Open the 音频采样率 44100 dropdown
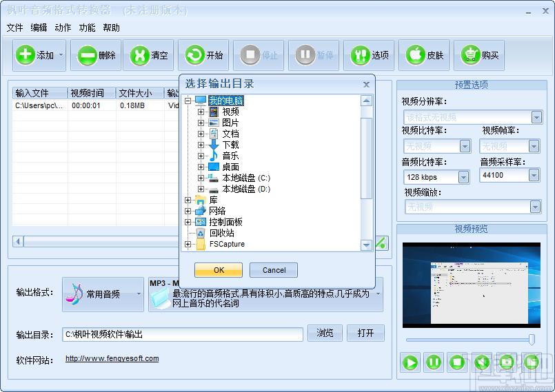 (534, 175)
